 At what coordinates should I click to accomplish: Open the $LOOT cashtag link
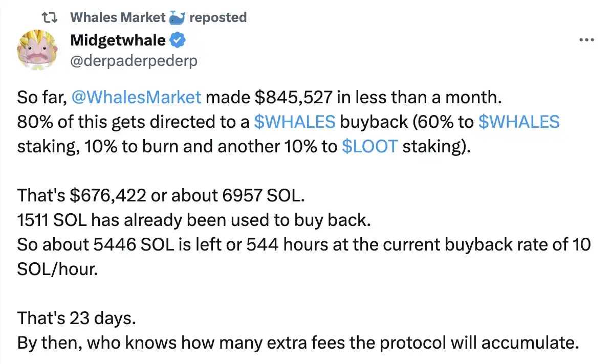(x=369, y=146)
